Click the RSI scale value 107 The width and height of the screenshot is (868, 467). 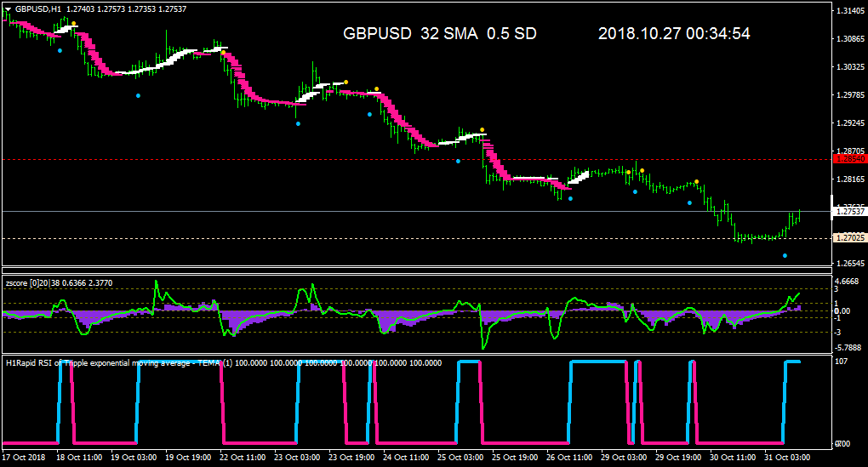click(842, 362)
